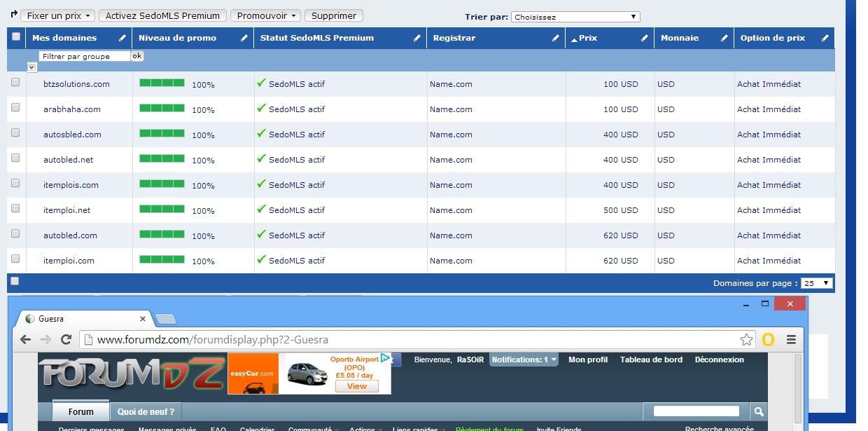Change Domaines par page dropdown value
The height and width of the screenshot is (431, 868).
tap(816, 283)
